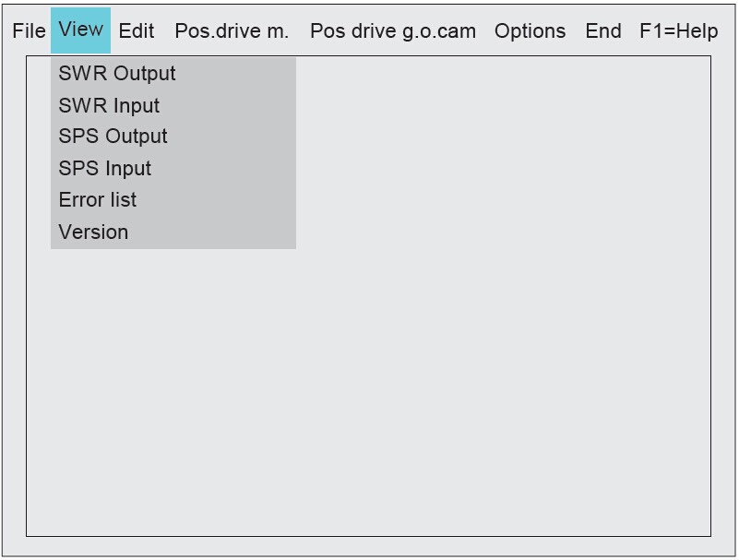Choose the SPS Input entry
This screenshot has width=739, height=560.
tap(173, 169)
